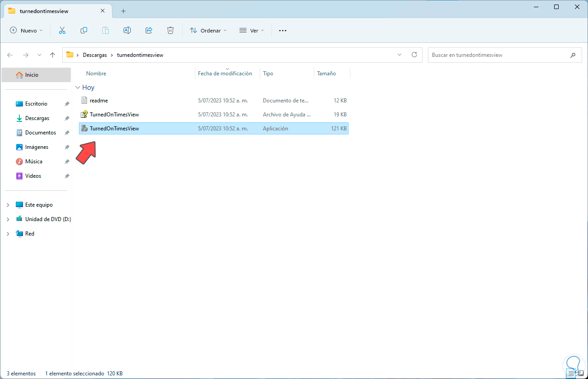588x379 pixels.
Task: Refresh the current folder view
Action: coord(414,55)
